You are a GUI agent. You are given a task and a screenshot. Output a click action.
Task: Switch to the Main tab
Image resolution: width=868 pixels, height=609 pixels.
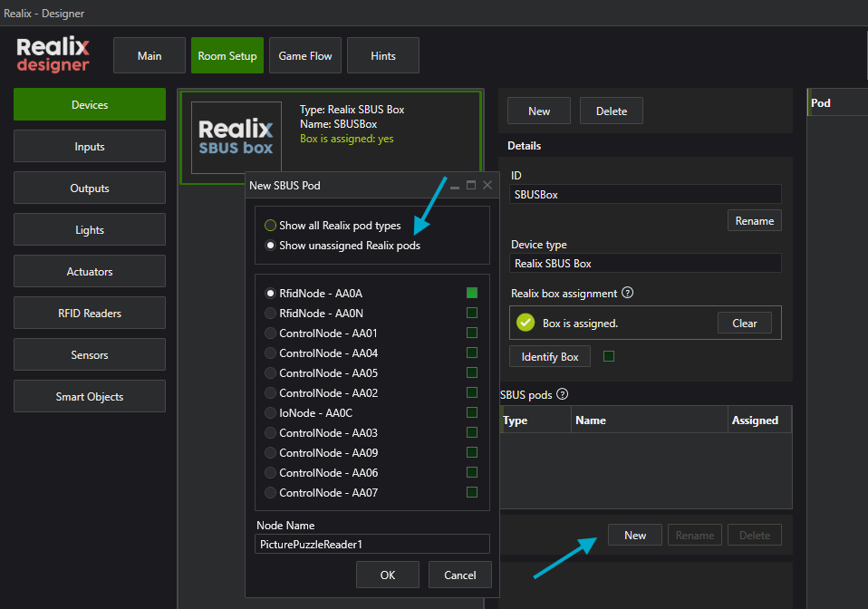tap(149, 55)
